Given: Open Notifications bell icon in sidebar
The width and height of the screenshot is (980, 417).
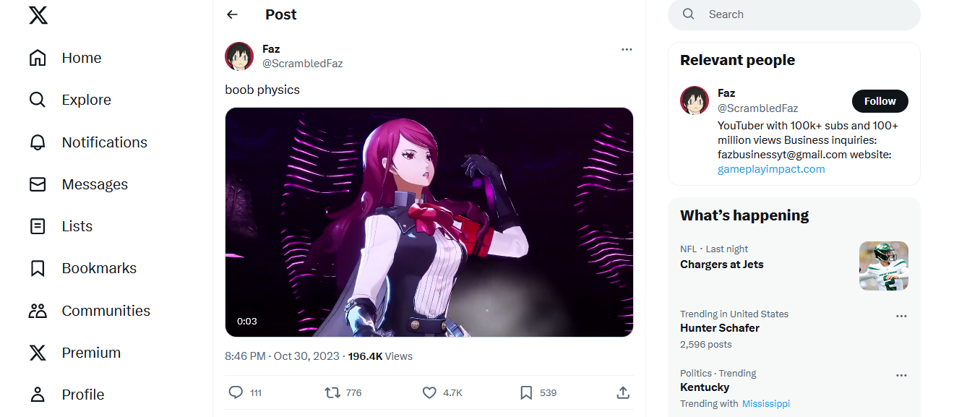Looking at the screenshot, I should tap(38, 142).
